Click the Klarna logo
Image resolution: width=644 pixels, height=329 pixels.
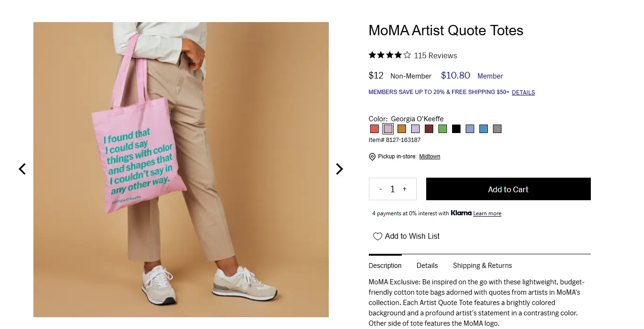click(461, 213)
